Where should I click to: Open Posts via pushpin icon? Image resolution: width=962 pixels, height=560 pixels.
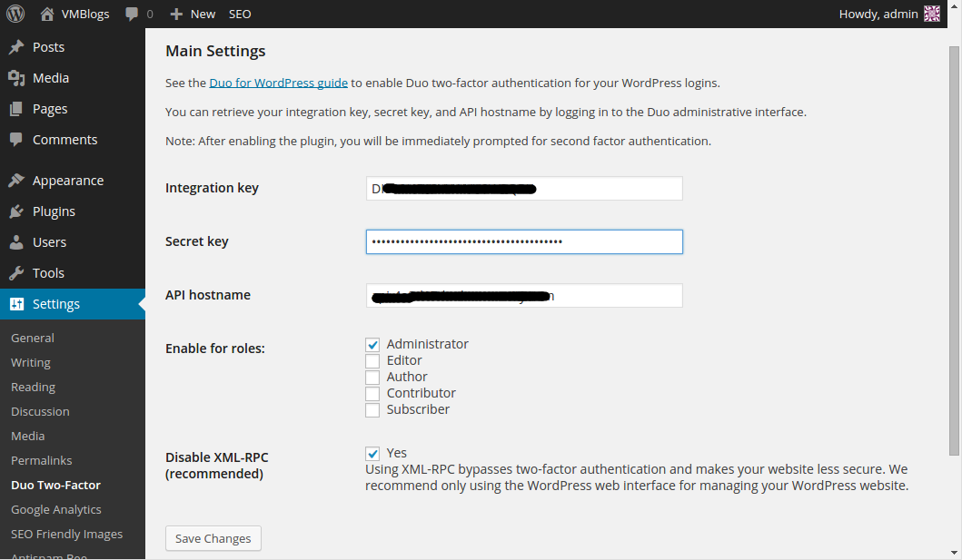[x=16, y=47]
